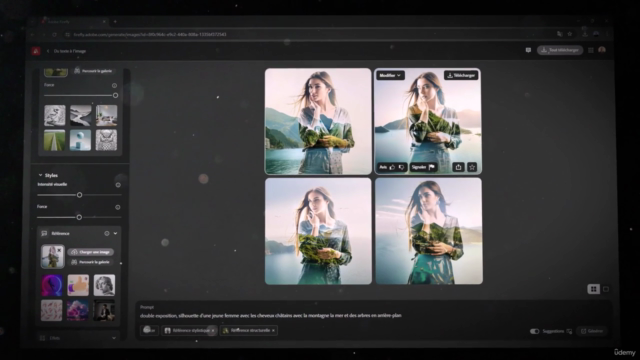Open the apps grid icon in header
Viewport: 640px width, 360px height.
(591, 50)
